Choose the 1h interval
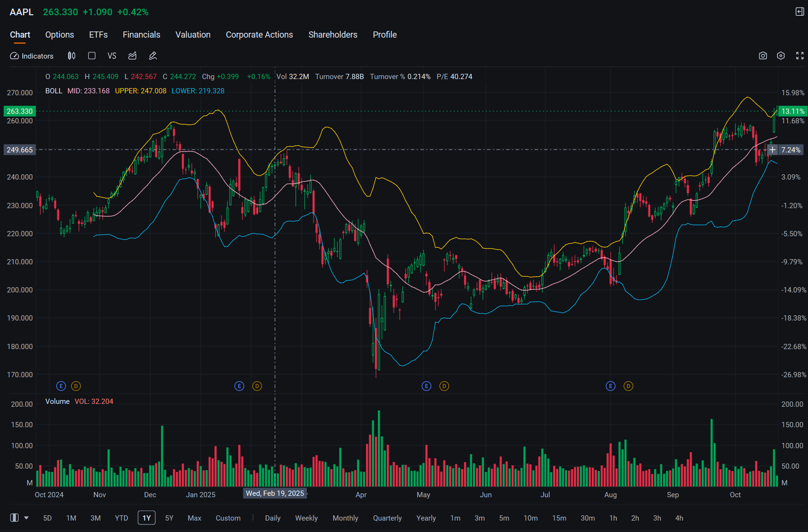 (613, 518)
